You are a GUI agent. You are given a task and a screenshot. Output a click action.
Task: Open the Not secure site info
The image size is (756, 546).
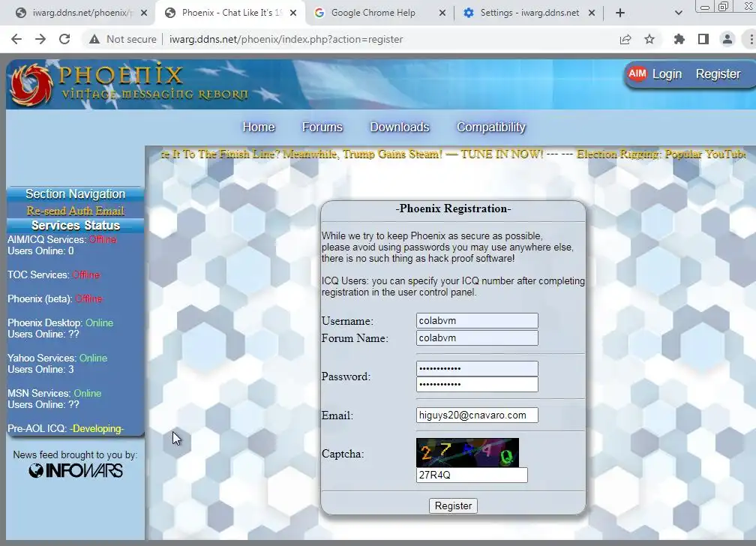coord(123,39)
